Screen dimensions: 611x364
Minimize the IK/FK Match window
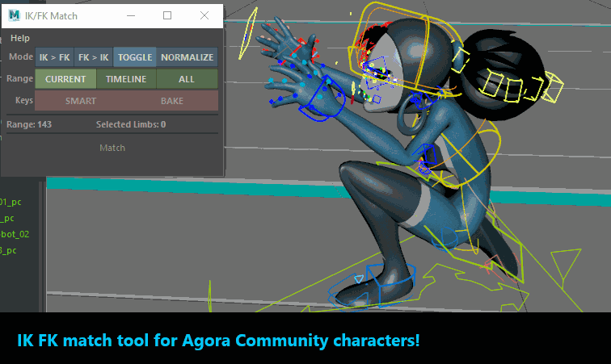(x=130, y=15)
